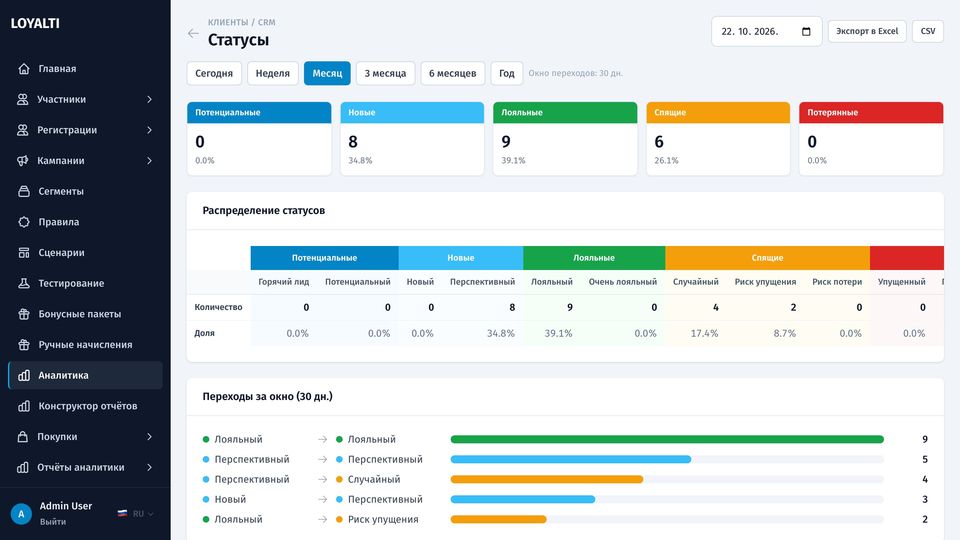The height and width of the screenshot is (540, 960).
Task: Click the Участники people icon
Action: tap(23, 99)
